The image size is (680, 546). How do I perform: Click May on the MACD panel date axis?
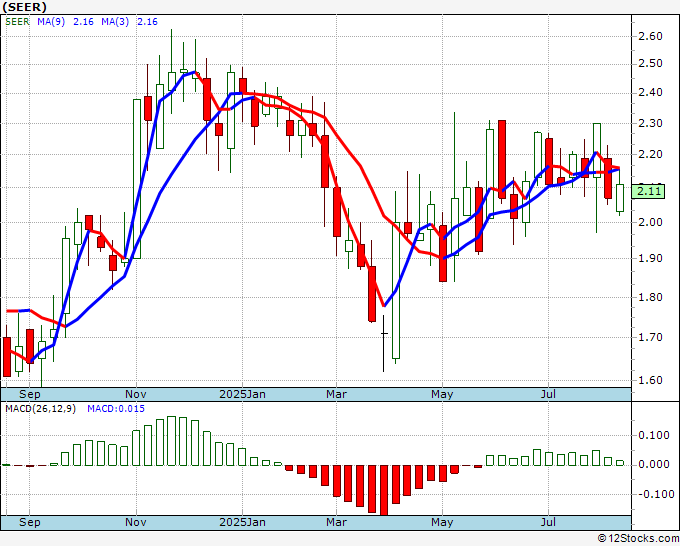point(442,522)
